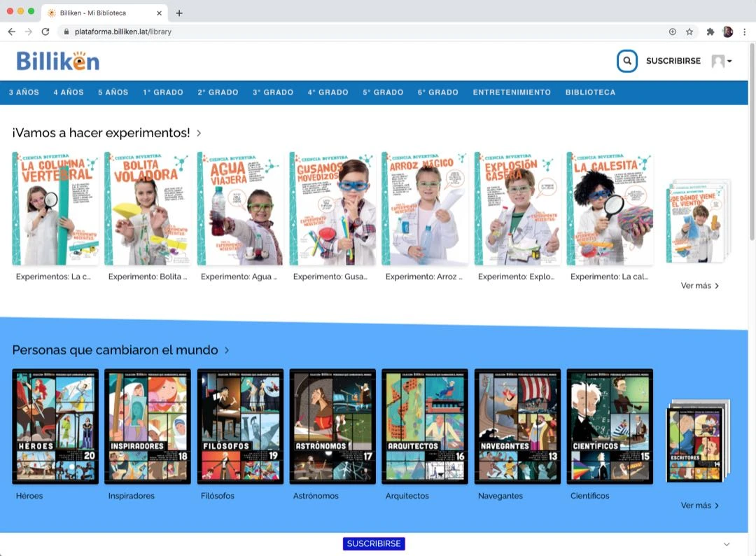Click SUSCRIBIRSE in the header
The height and width of the screenshot is (556, 756).
click(673, 61)
